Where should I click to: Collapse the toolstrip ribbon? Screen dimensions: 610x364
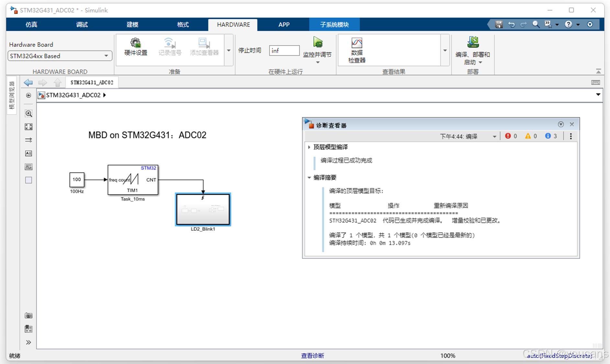coord(598,71)
